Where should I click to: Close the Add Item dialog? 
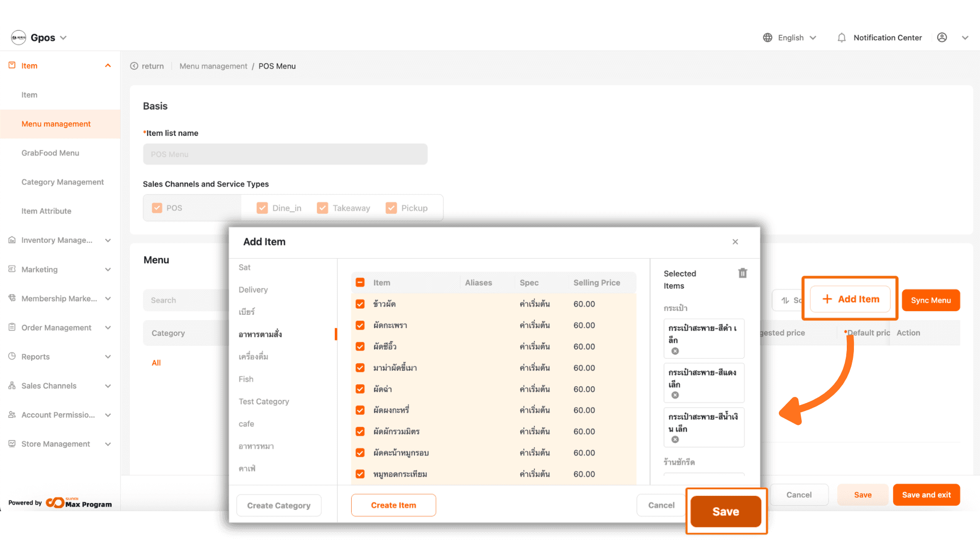[735, 242]
